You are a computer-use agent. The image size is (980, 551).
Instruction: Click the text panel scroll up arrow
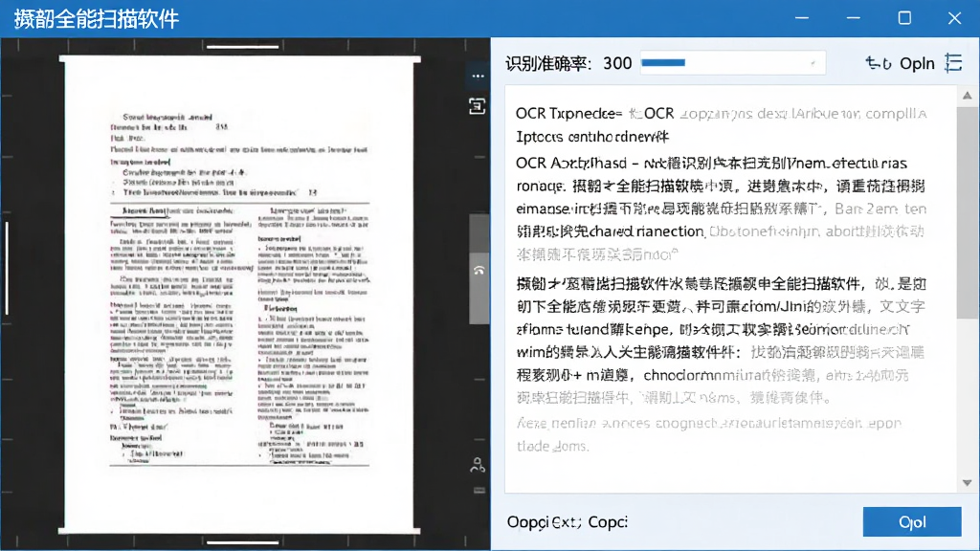tap(967, 96)
